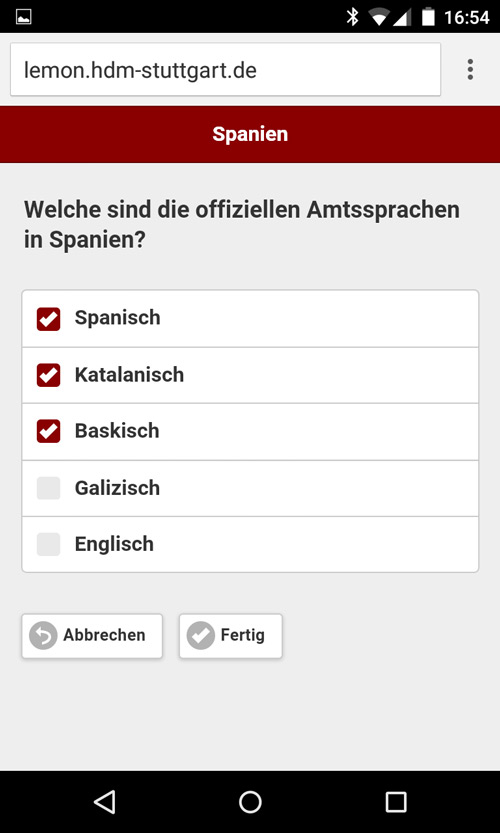
Task: Open recent apps with square button
Action: coord(396,802)
